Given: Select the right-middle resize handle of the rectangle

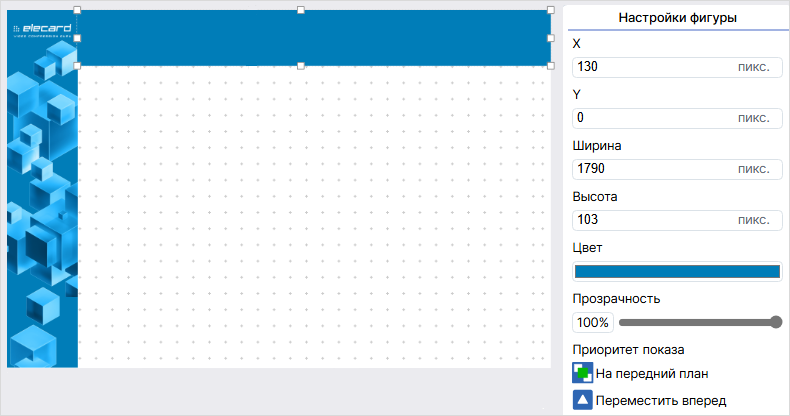Looking at the screenshot, I should (550, 38).
